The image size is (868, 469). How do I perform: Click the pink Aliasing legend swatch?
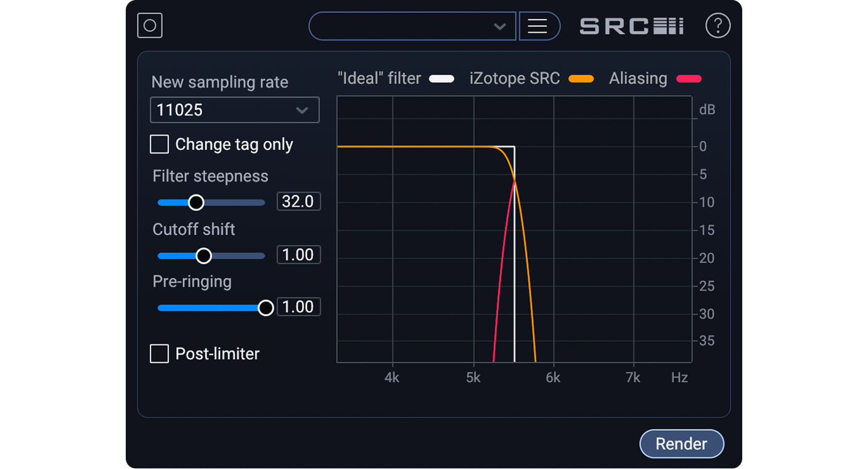pos(689,78)
